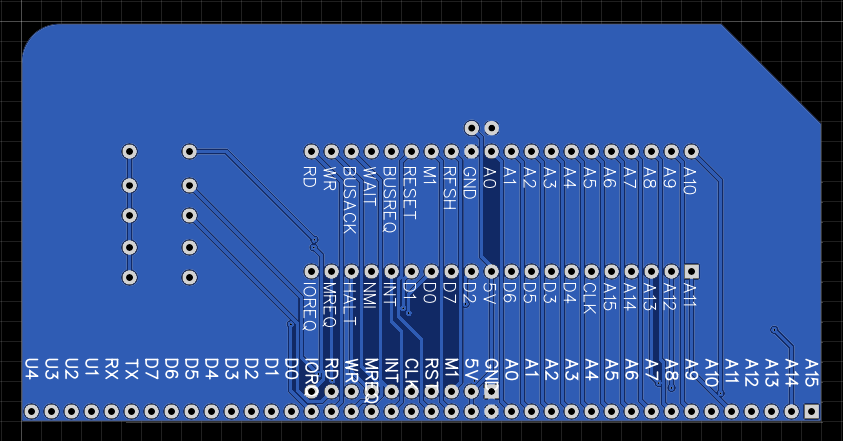The image size is (843, 441).
Task: Click the pad above the BUSREQ label
Action: (x=391, y=152)
